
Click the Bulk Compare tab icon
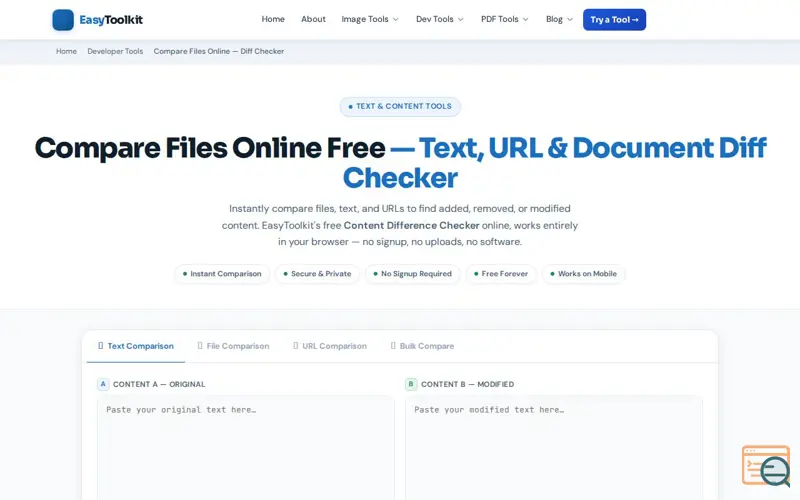[x=393, y=345]
